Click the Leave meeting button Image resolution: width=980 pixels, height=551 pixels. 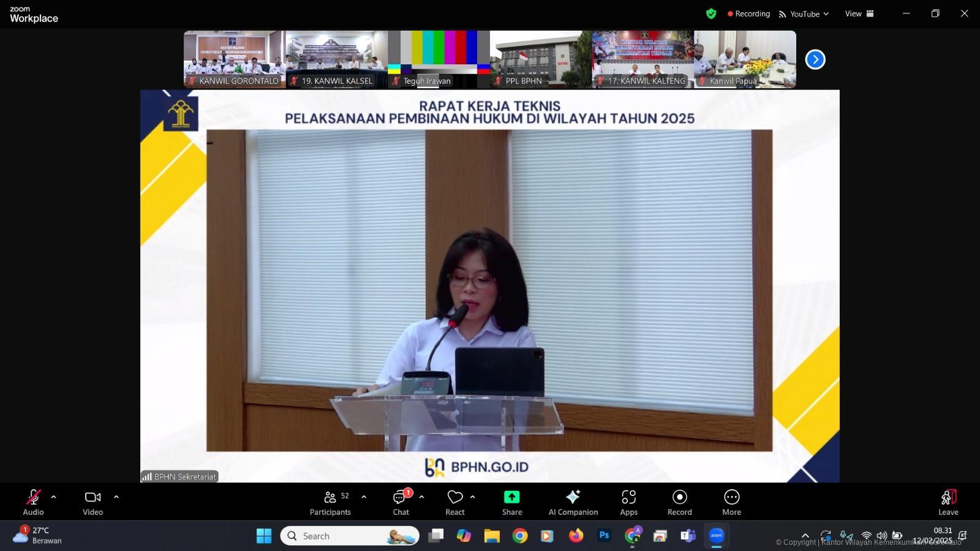948,503
